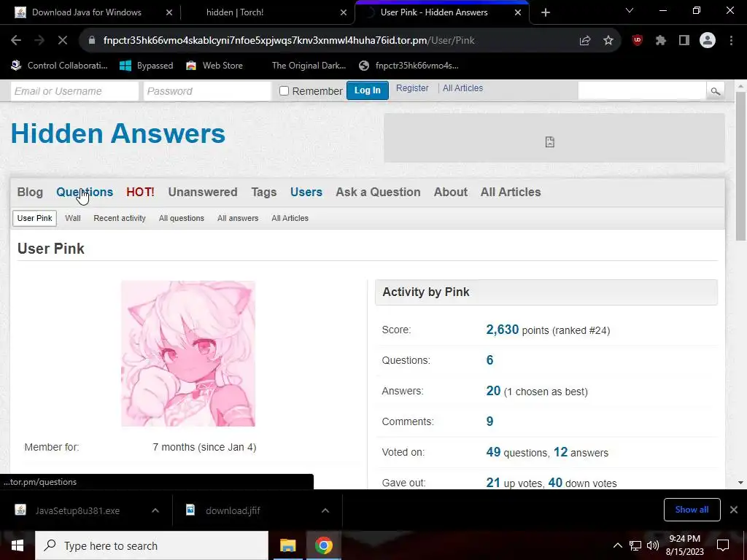Click the Log In button
Image resolution: width=747 pixels, height=560 pixels.
(x=368, y=90)
